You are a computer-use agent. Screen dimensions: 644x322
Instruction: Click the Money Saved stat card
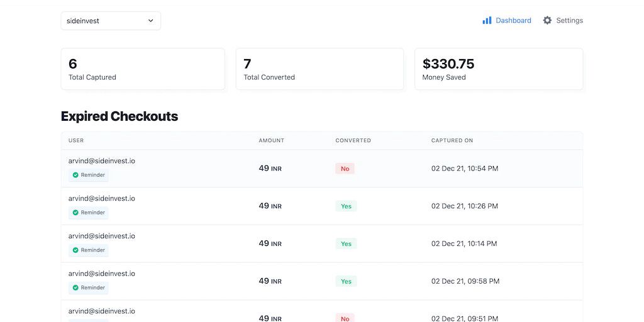[x=499, y=69]
